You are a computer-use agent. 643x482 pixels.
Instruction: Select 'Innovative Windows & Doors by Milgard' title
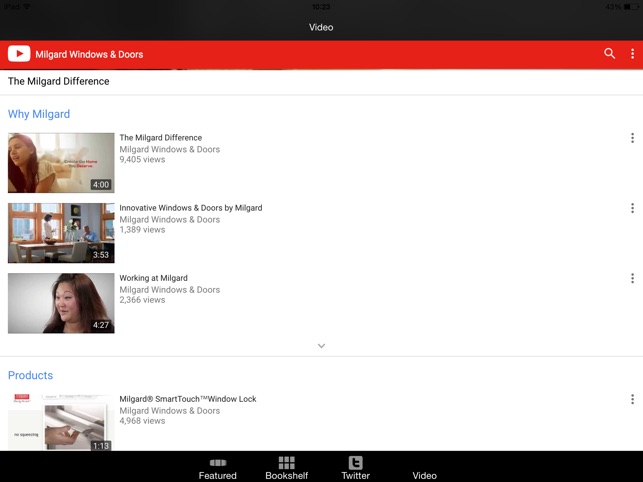[x=191, y=208]
